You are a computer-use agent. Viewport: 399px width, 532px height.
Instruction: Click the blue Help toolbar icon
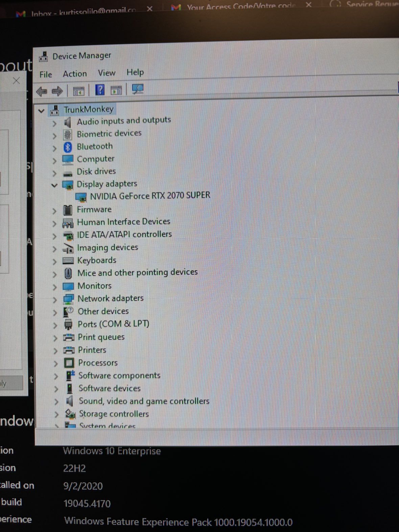[100, 90]
